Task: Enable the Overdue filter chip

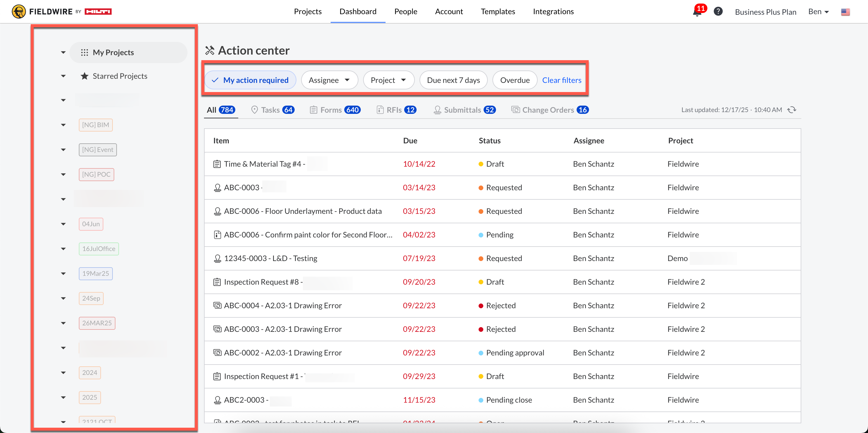Action: point(514,80)
